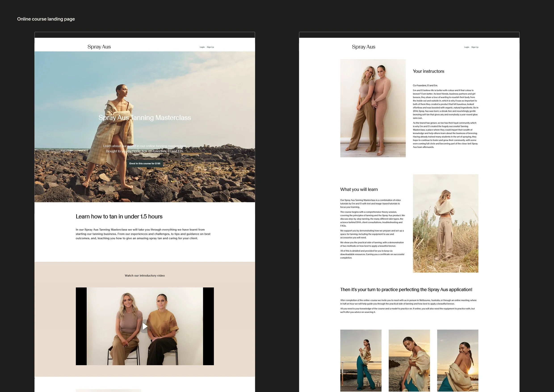The height and width of the screenshot is (392, 554).
Task: Click Enrol in this course for $195
Action: tap(145, 163)
